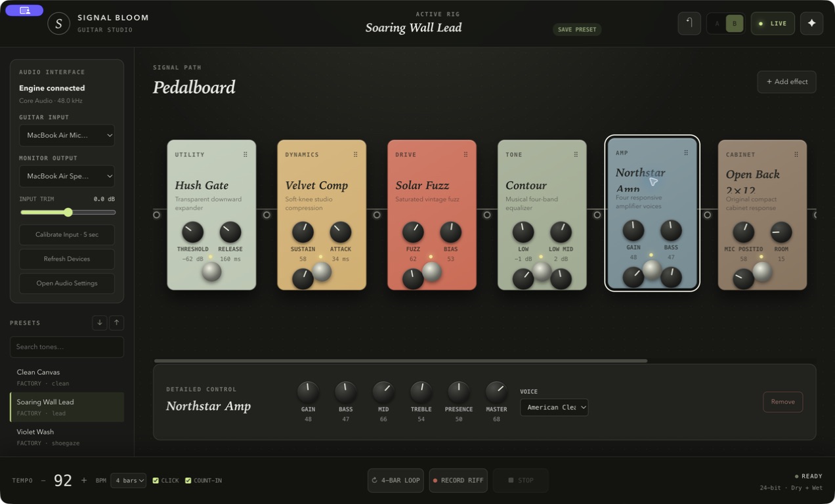Select the Contour pedal title
The image size is (835, 504).
tap(526, 185)
